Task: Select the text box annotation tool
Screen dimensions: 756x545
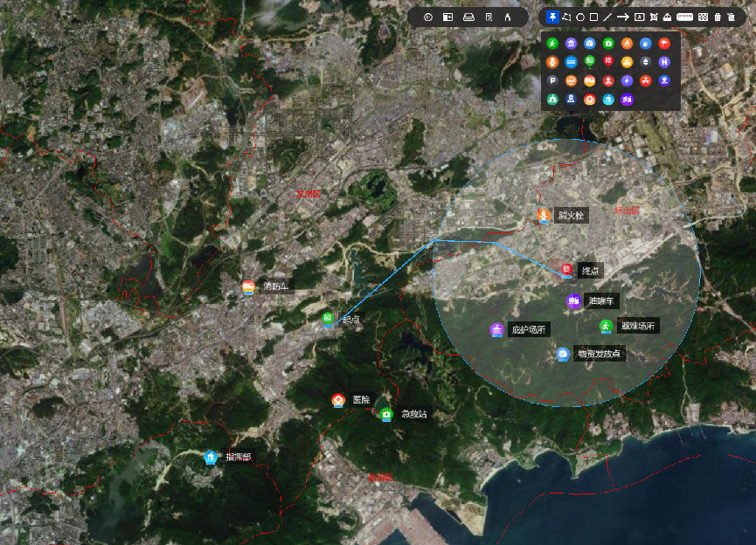Action: tap(639, 17)
